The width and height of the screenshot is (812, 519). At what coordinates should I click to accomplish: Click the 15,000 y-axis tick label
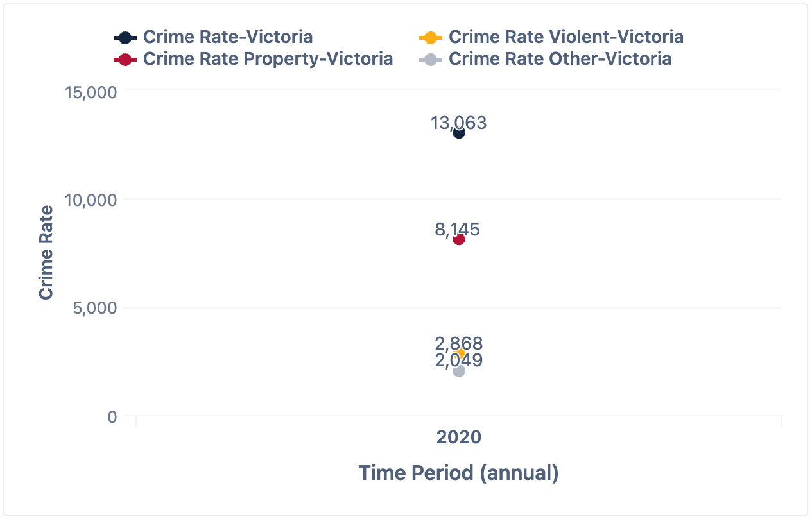point(91,92)
